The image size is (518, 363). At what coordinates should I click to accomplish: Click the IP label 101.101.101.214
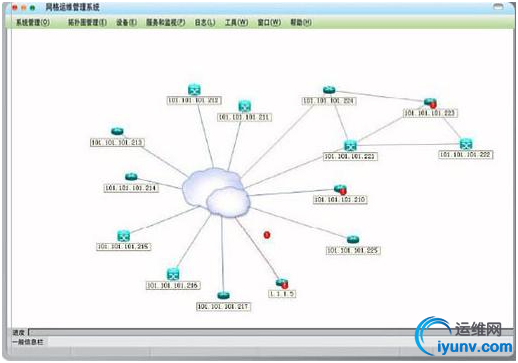point(131,188)
